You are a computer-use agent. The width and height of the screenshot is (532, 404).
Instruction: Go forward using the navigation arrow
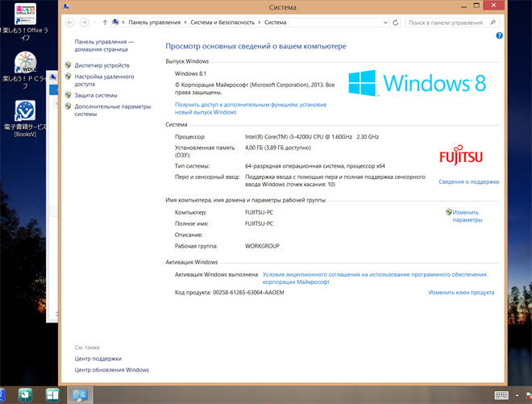point(84,23)
